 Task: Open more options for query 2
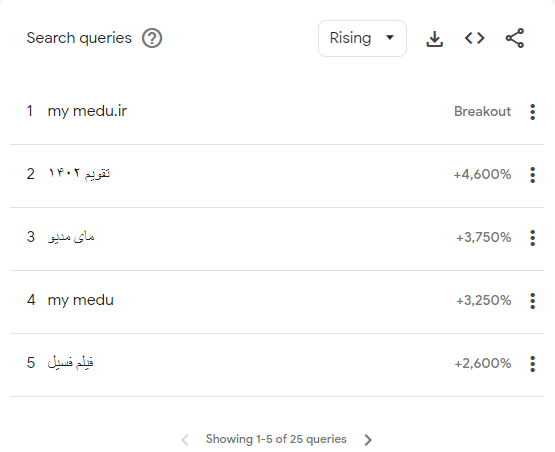(532, 175)
